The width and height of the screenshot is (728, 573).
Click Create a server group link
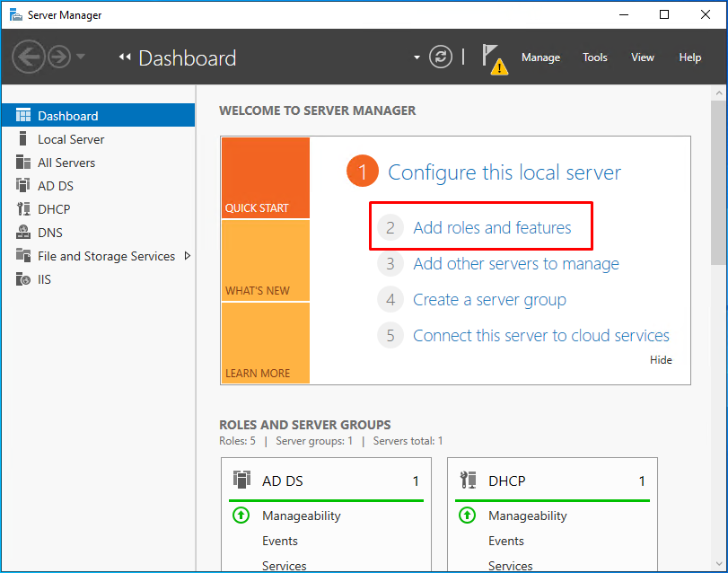coord(489,300)
